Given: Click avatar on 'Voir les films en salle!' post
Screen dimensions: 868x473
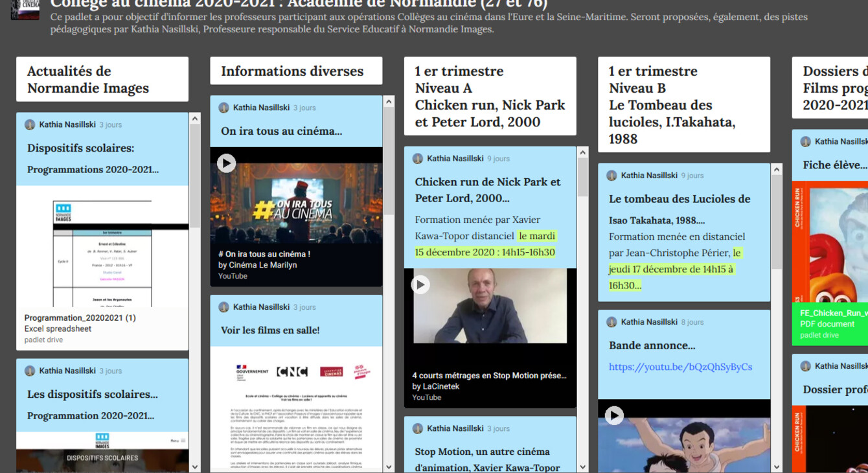Looking at the screenshot, I should (223, 307).
